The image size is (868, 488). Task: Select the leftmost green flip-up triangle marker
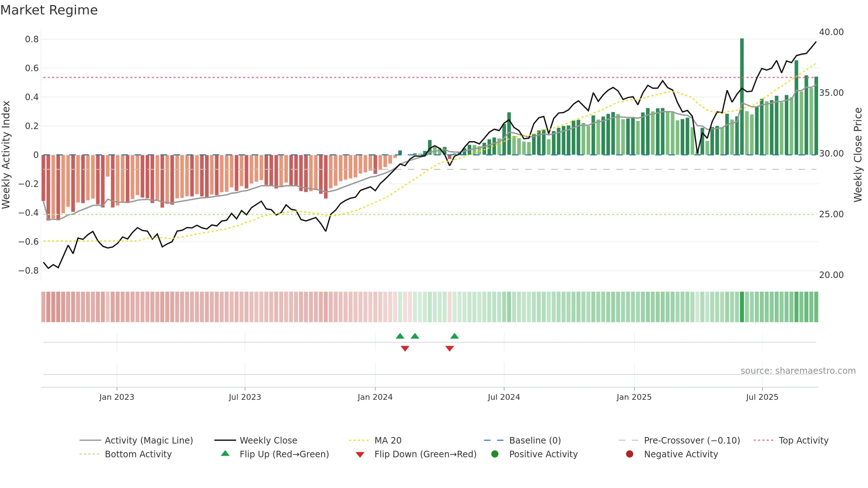point(400,336)
